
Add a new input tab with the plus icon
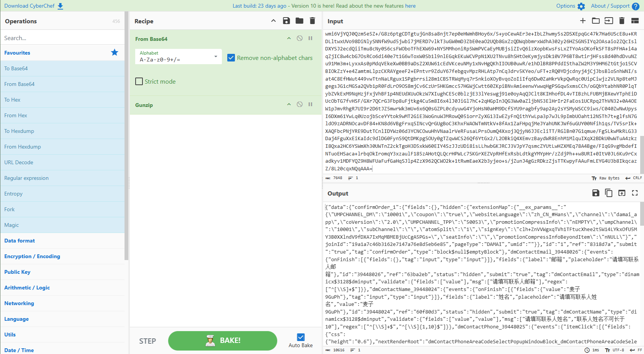point(583,21)
